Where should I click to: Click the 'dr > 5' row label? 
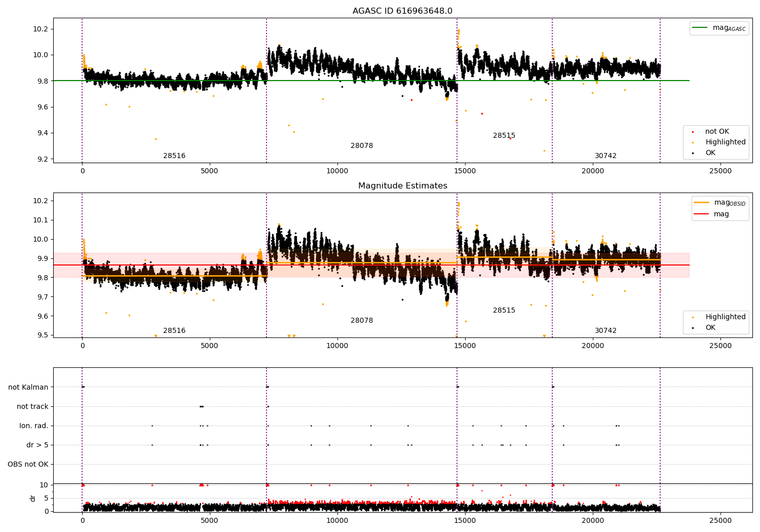point(37,445)
